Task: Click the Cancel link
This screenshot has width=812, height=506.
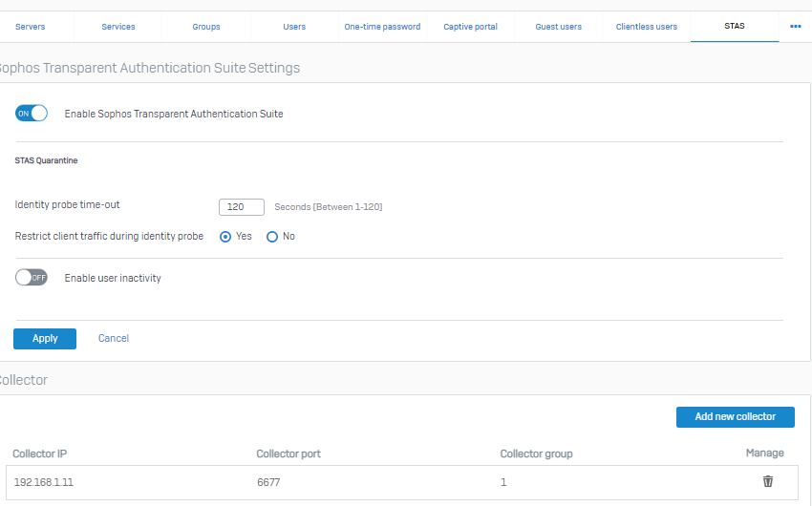Action: [x=114, y=338]
